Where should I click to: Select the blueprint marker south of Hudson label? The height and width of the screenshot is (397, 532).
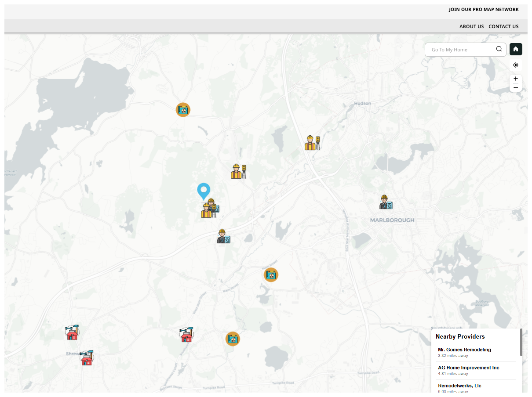(183, 109)
